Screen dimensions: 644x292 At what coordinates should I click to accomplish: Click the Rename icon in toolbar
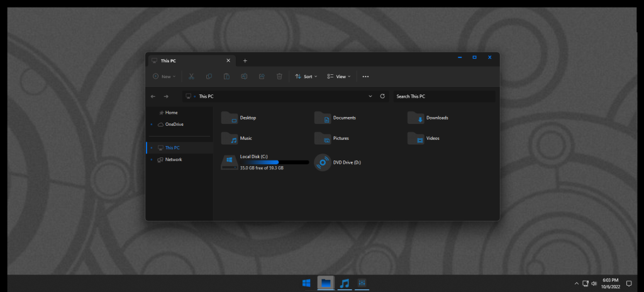click(x=244, y=77)
